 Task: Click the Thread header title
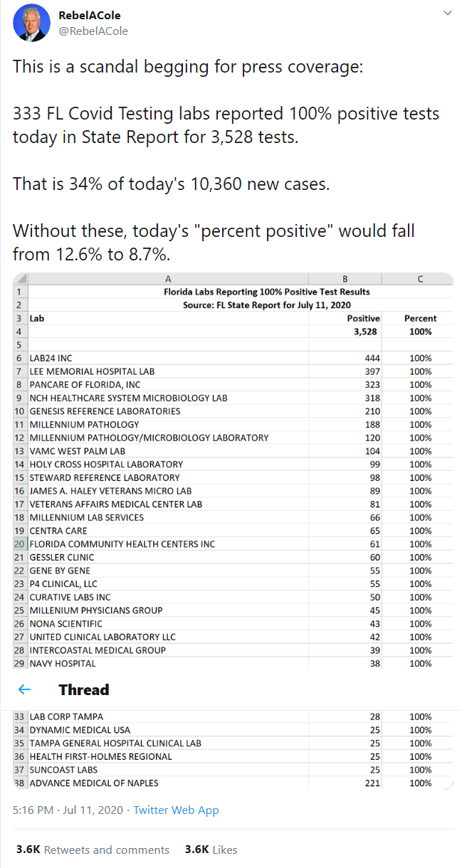tap(84, 689)
